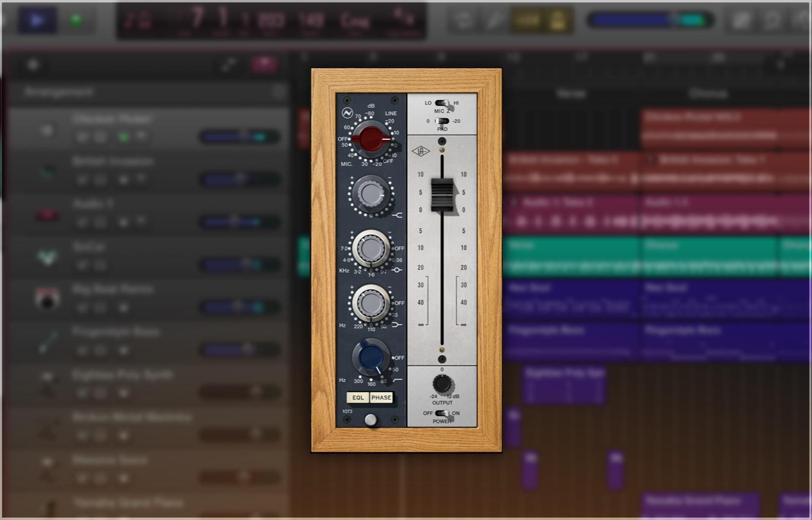Click the Chicken Picker track volume slider
The width and height of the screenshot is (812, 520).
coord(239,137)
